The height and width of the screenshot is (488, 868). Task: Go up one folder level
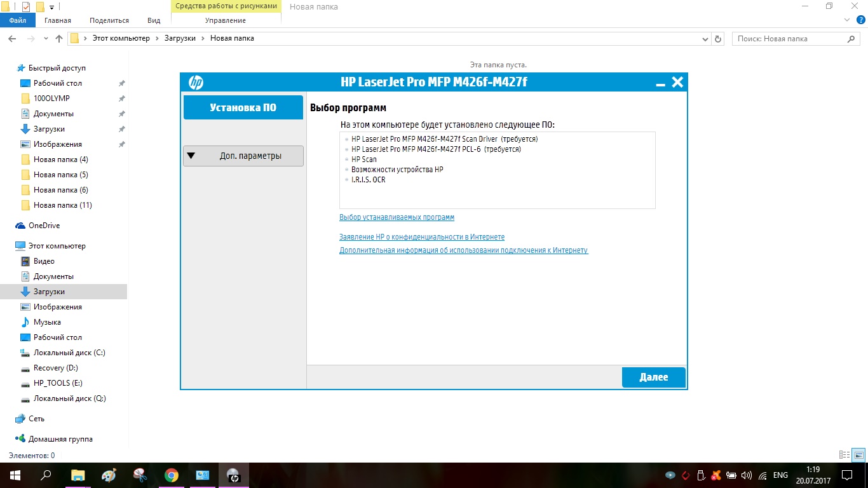tap(59, 39)
